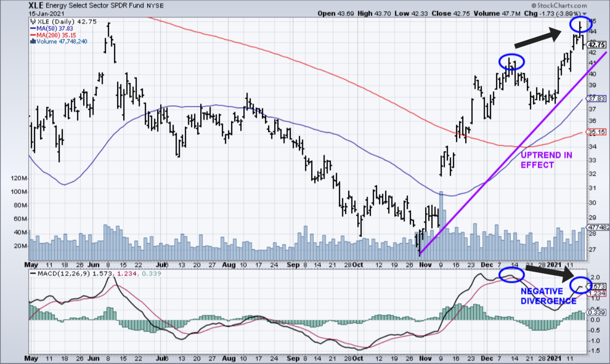Click the Volume 47.7M value in the header

pyautogui.click(x=497, y=14)
